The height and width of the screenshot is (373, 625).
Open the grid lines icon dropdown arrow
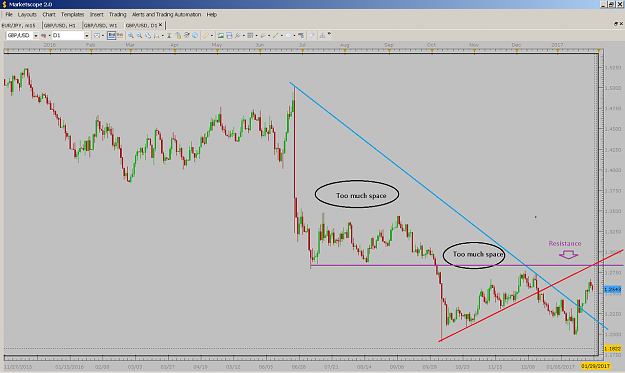pyautogui.click(x=256, y=35)
